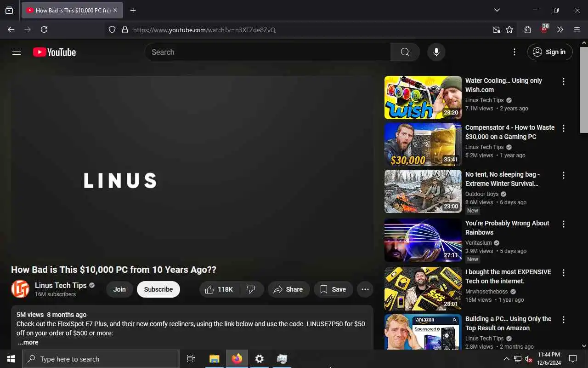Open Task View on taskbar

[x=191, y=359]
